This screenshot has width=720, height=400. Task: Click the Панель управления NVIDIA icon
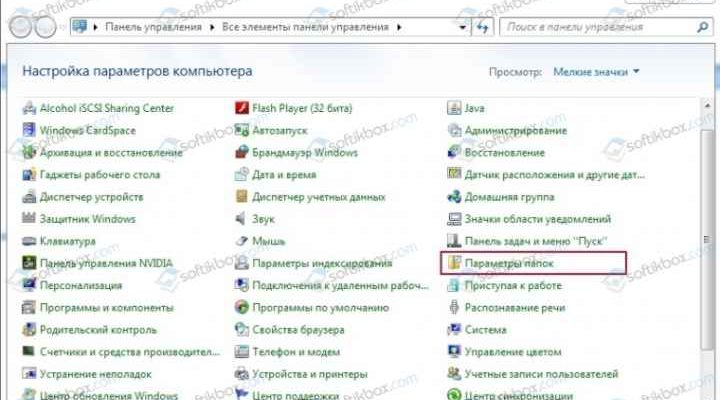tap(29, 263)
